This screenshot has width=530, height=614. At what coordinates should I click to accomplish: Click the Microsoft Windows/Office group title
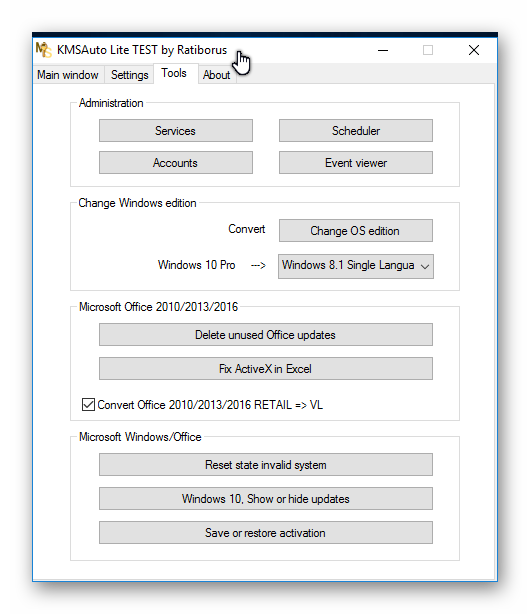click(140, 437)
